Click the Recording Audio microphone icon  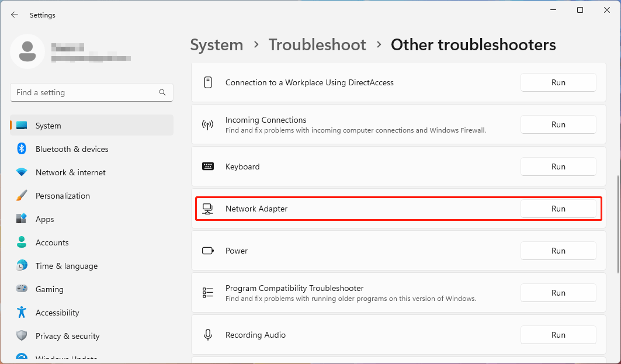coord(208,335)
